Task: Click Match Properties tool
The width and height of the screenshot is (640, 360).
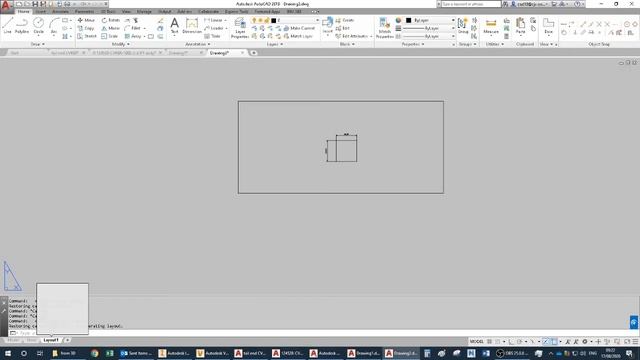Action: pos(384,29)
